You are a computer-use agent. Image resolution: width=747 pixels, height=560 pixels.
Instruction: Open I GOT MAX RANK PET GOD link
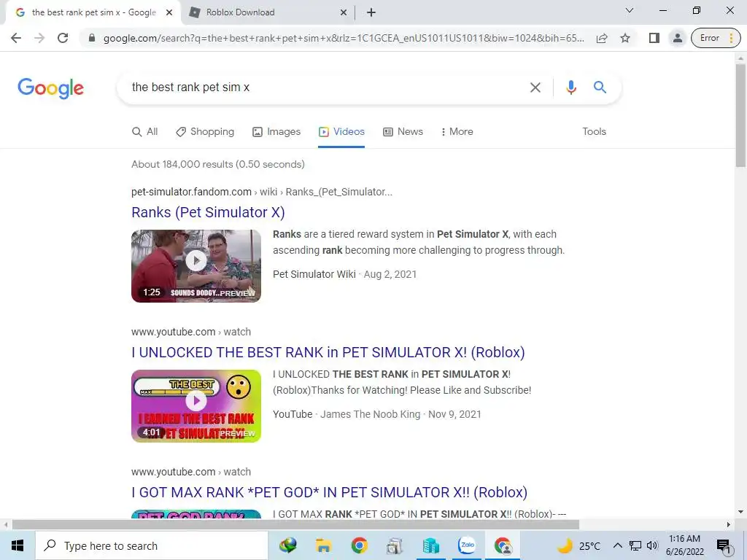tap(329, 492)
